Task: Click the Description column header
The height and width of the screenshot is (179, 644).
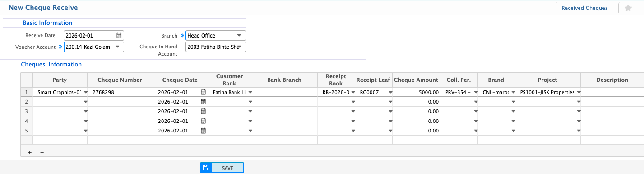Action: click(612, 80)
